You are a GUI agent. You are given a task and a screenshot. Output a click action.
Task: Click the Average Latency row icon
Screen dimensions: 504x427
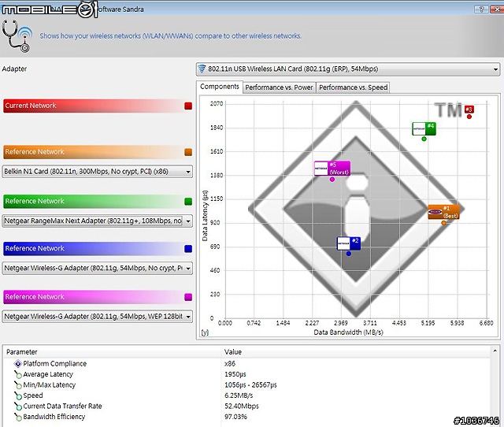pyautogui.click(x=18, y=374)
